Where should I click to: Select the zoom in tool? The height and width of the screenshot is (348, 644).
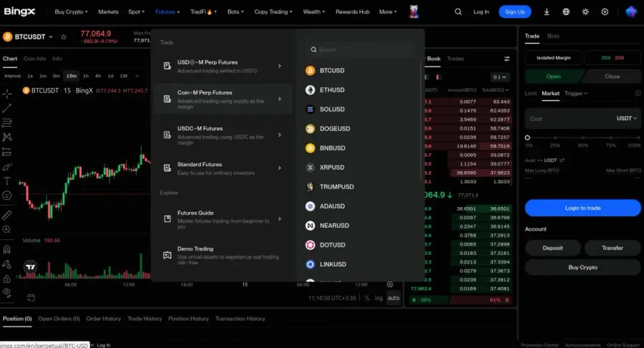pyautogui.click(x=7, y=230)
